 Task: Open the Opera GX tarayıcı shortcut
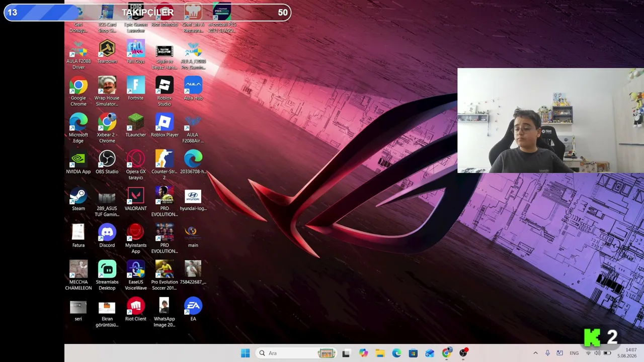coord(135,165)
